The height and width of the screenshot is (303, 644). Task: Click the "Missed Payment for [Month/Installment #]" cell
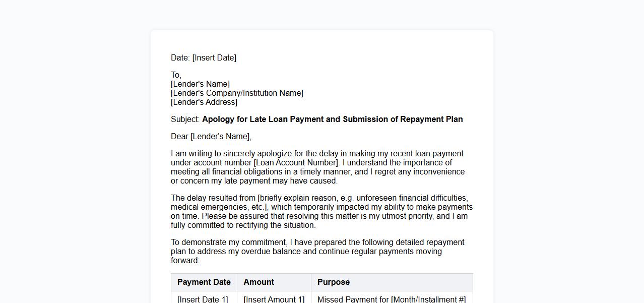pyautogui.click(x=391, y=299)
